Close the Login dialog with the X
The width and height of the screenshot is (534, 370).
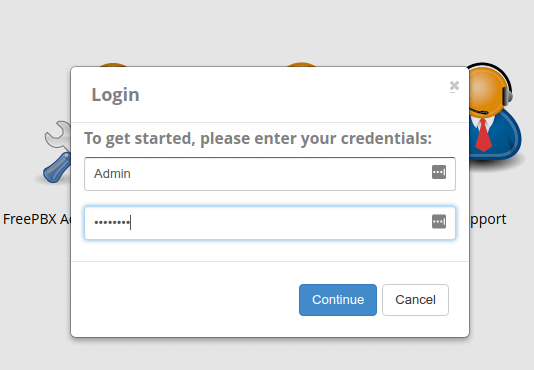[x=454, y=86]
